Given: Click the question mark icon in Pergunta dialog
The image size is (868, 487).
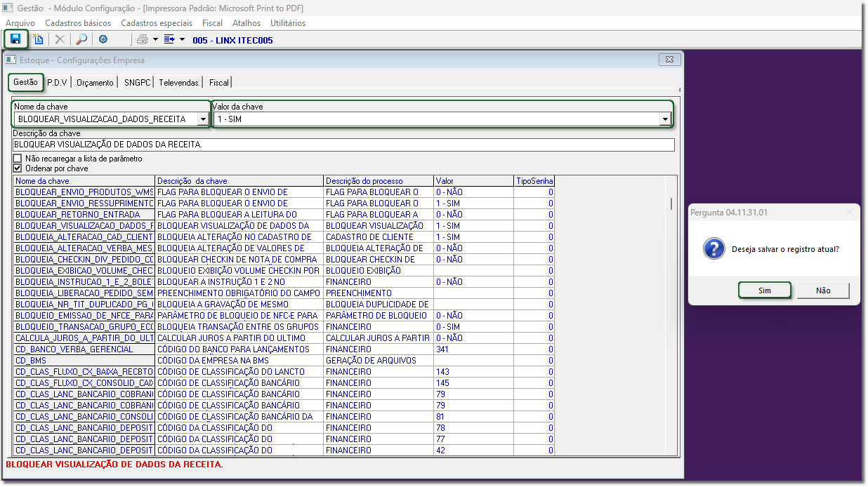Looking at the screenshot, I should click(x=714, y=249).
